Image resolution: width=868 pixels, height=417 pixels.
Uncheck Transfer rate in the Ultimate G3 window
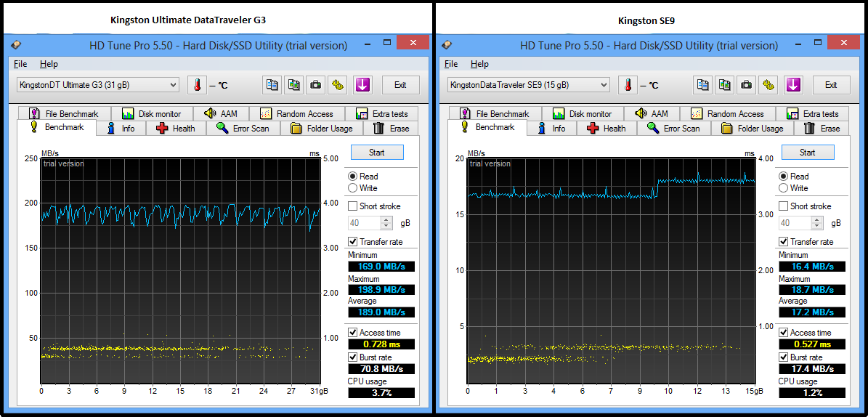(x=352, y=241)
